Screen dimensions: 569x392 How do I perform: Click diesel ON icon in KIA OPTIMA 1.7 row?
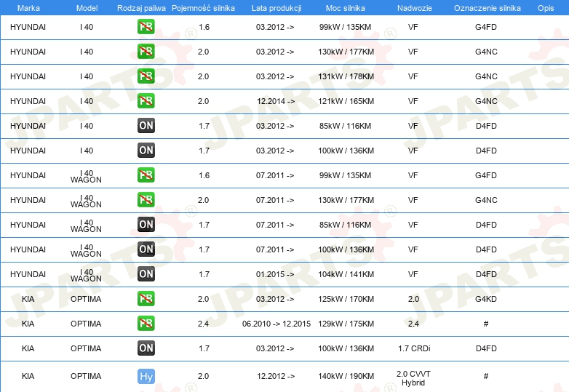tap(146, 348)
